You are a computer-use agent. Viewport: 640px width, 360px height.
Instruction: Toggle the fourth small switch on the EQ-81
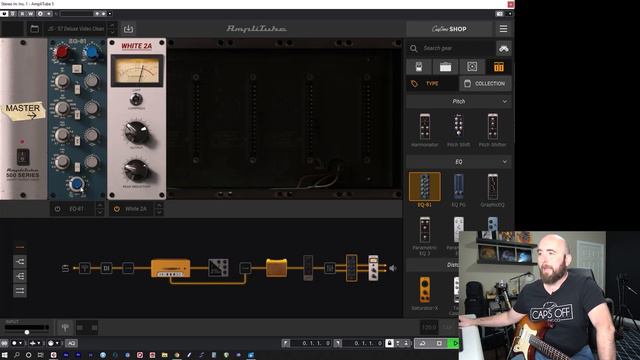[x=77, y=167]
